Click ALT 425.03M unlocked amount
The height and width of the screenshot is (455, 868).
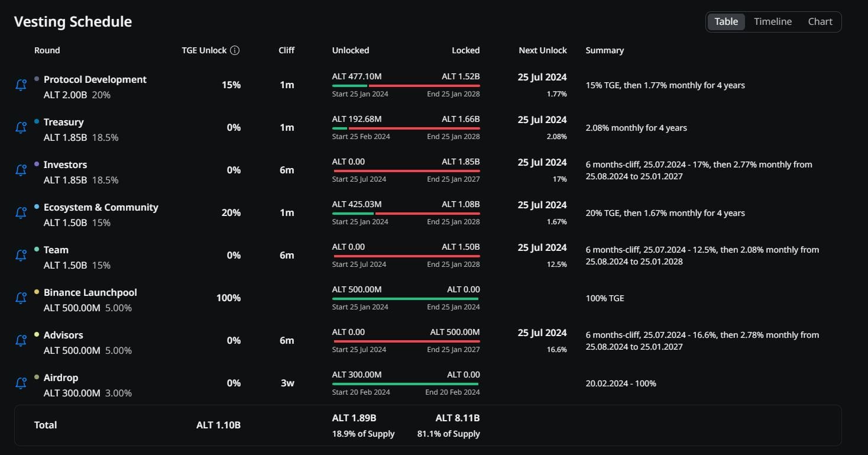(x=357, y=204)
